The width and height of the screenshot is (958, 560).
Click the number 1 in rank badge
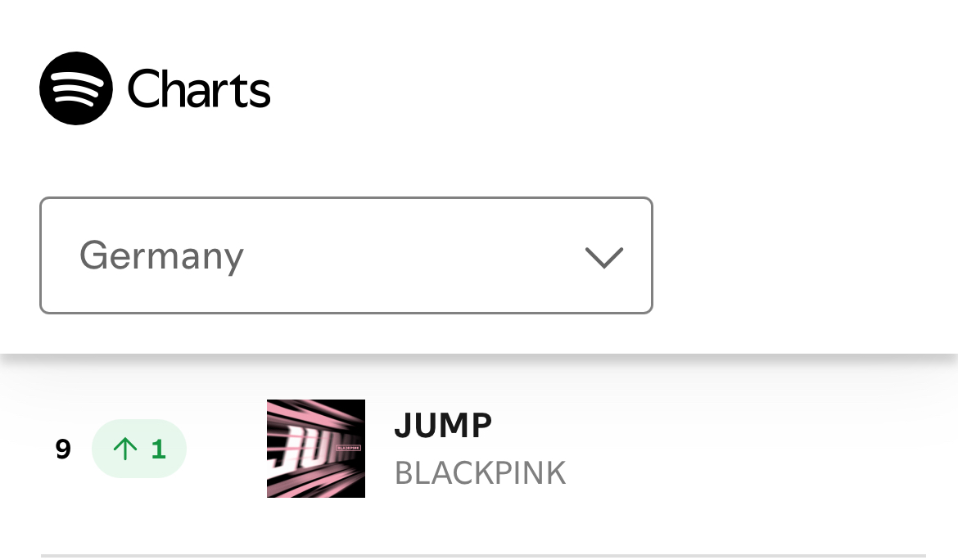point(159,449)
